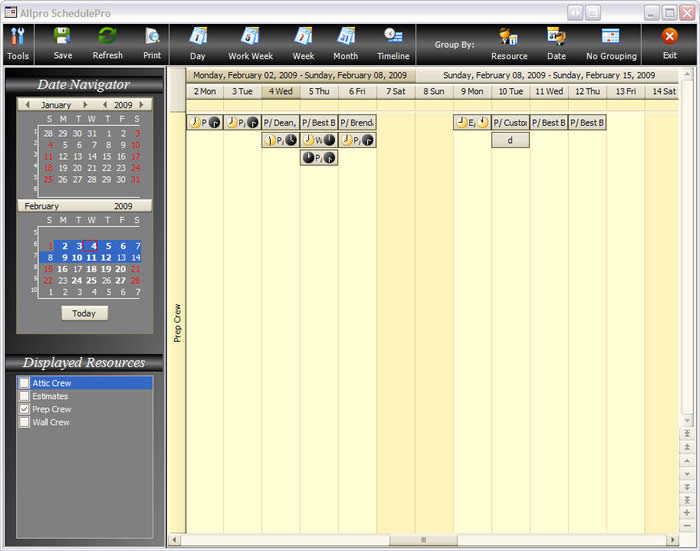Select the 2 Mon column header
The height and width of the screenshot is (551, 700).
tap(204, 91)
